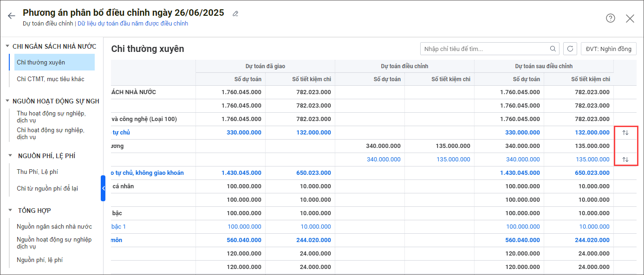Screen dimensions: 644x275
Task: Click swap arrows icon on 340.000.000 blue row
Action: click(625, 160)
